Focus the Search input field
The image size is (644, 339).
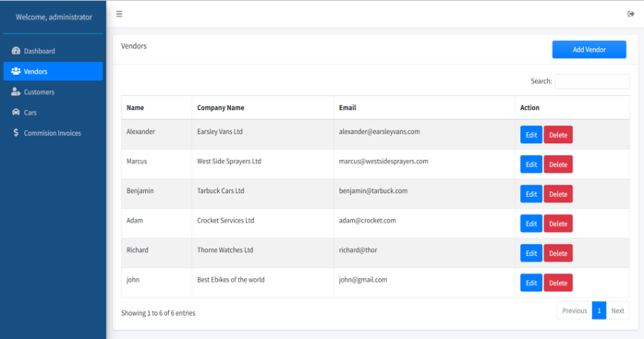592,81
